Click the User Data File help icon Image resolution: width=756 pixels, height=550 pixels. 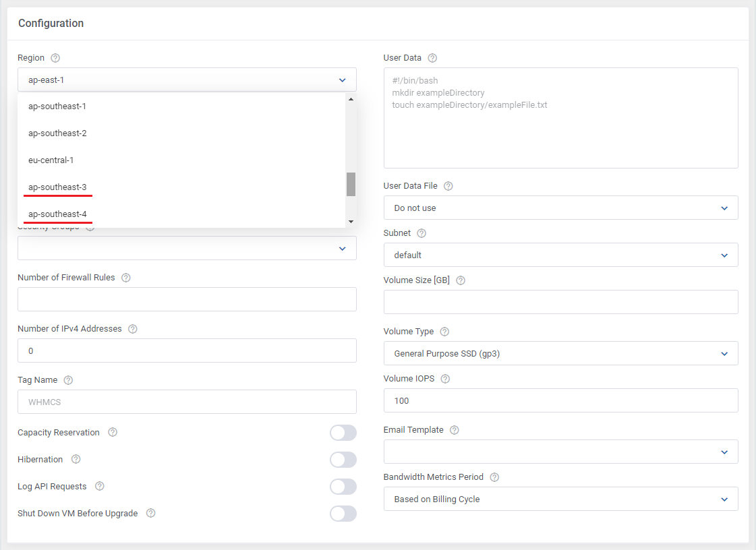[448, 186]
